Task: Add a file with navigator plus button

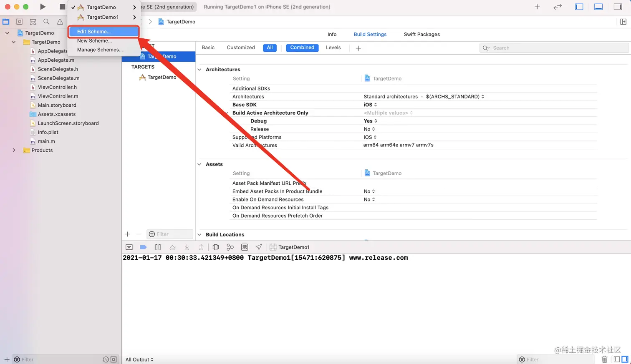Action: coord(7,359)
